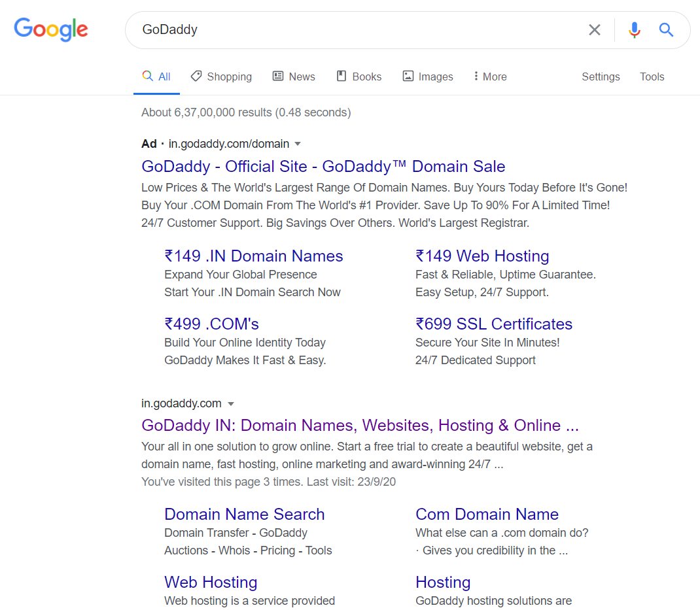Expand dropdown arrow next to in.godaddy.com result

pyautogui.click(x=231, y=404)
